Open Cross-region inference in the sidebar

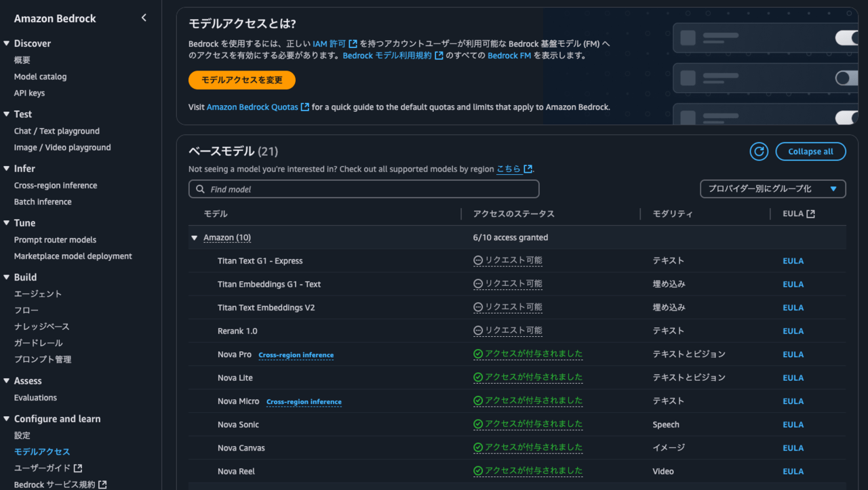coord(56,185)
